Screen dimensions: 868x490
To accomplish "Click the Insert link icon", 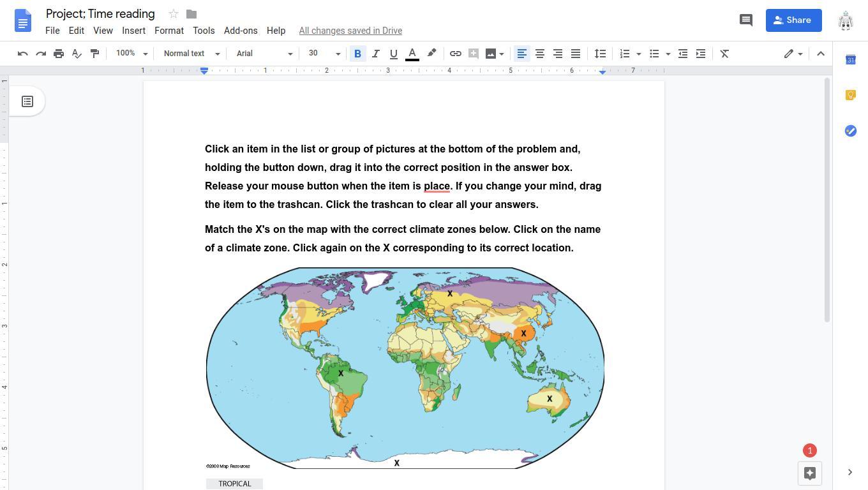I will click(456, 54).
